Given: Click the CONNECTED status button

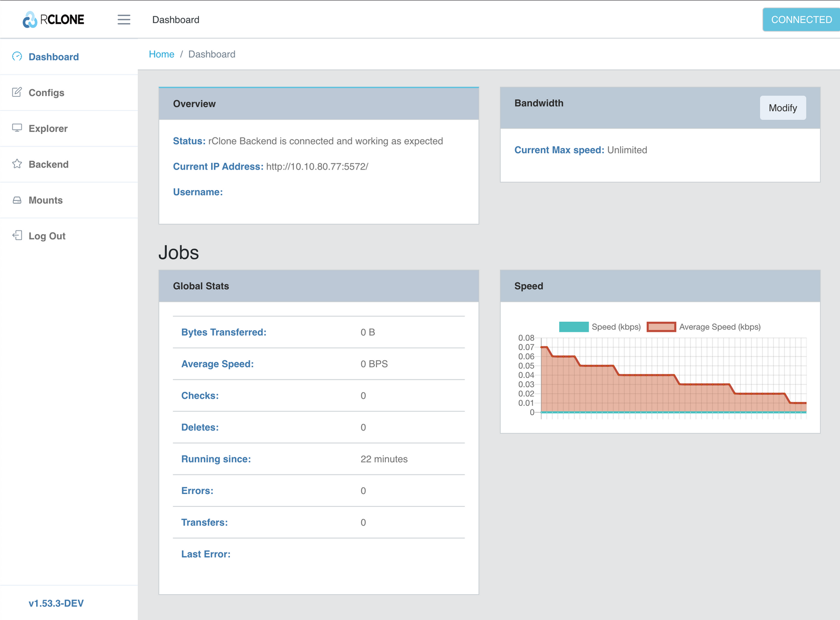Looking at the screenshot, I should 800,19.
